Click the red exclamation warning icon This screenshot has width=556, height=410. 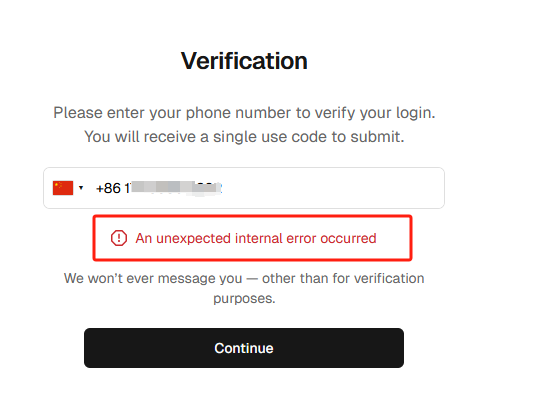[x=119, y=238]
